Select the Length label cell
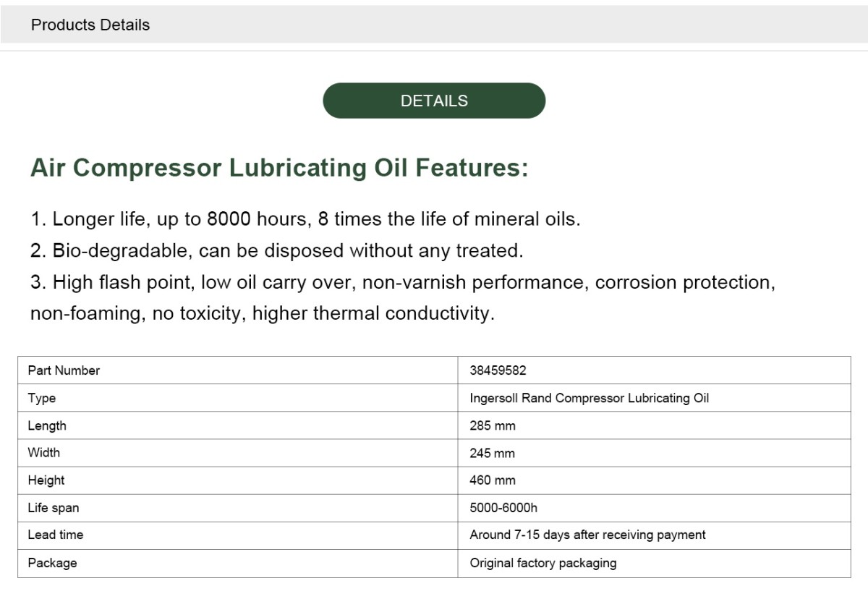Image resolution: width=868 pixels, height=607 pixels. (x=238, y=425)
